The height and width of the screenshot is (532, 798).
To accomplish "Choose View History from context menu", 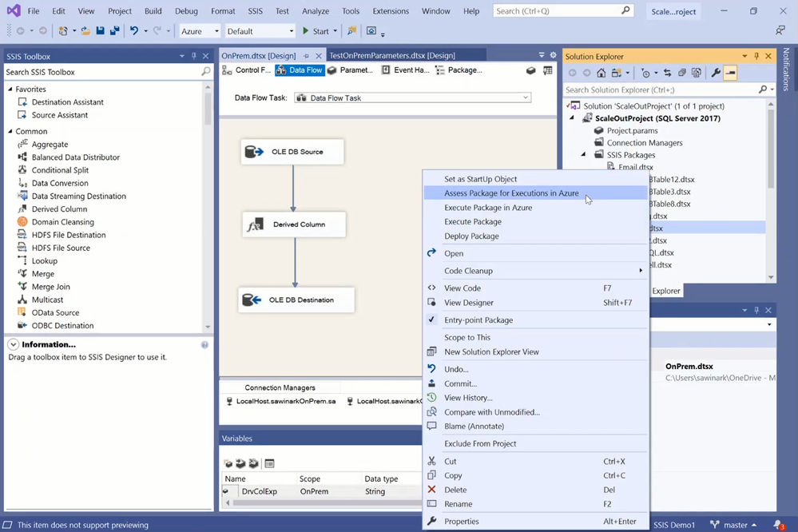I will click(535, 398).
